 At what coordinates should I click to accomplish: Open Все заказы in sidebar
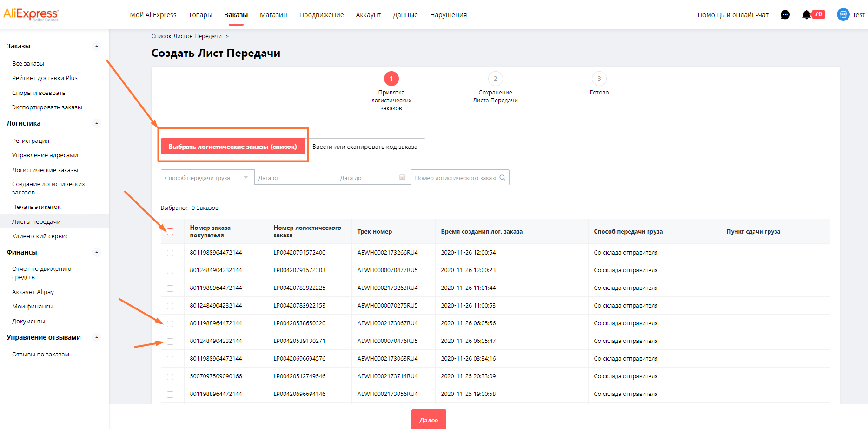tap(28, 64)
